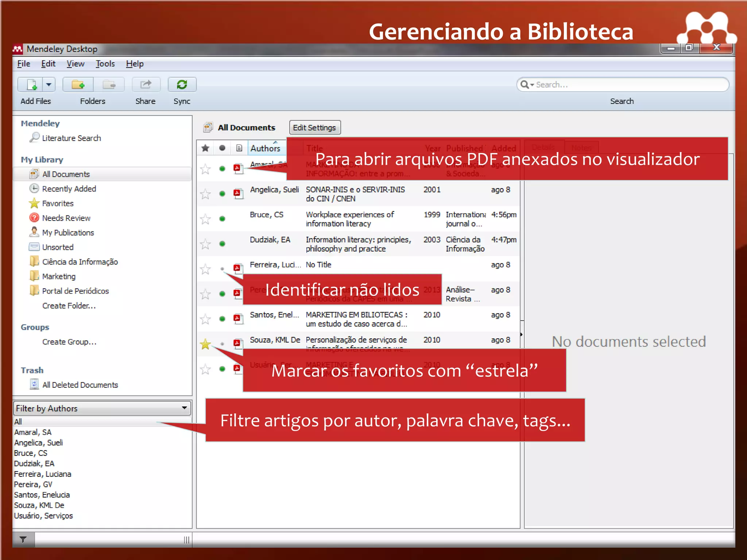747x560 pixels.
Task: Select the Workplace experiences of information literacy row
Action: (x=358, y=219)
